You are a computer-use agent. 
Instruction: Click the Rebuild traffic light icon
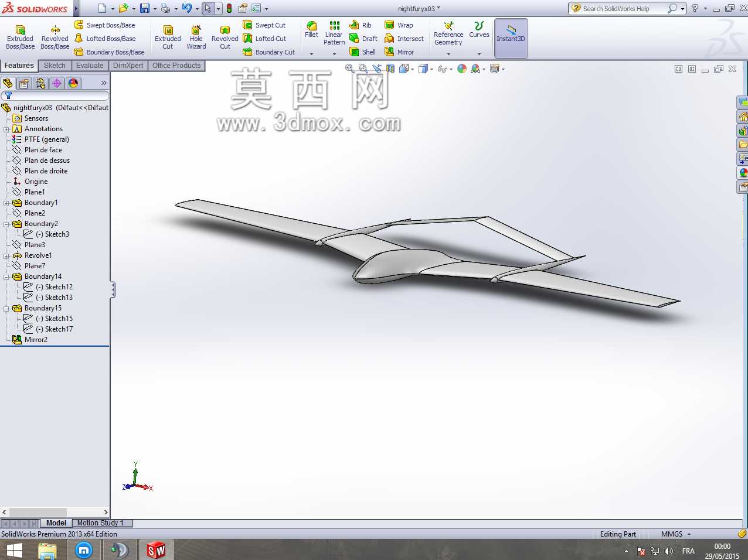pyautogui.click(x=229, y=8)
